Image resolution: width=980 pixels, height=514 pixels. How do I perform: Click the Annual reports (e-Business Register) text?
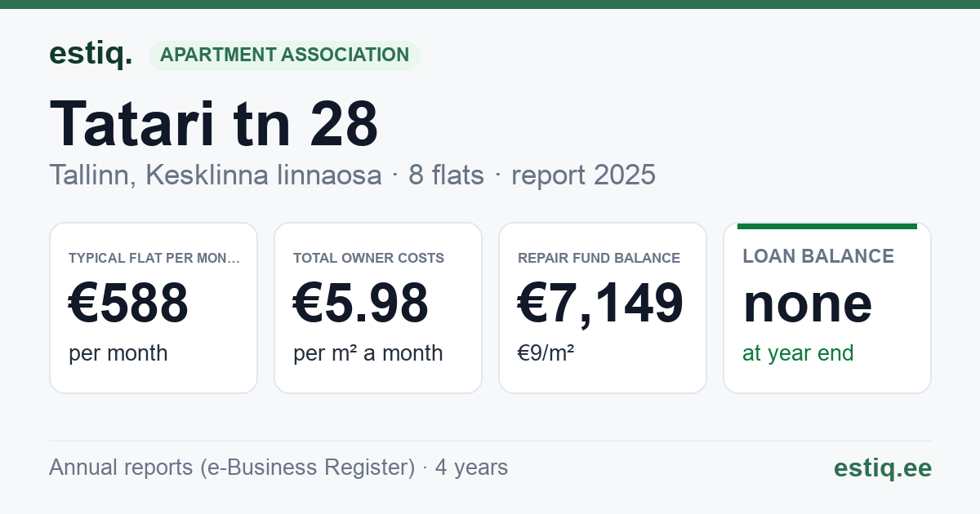[x=232, y=467]
